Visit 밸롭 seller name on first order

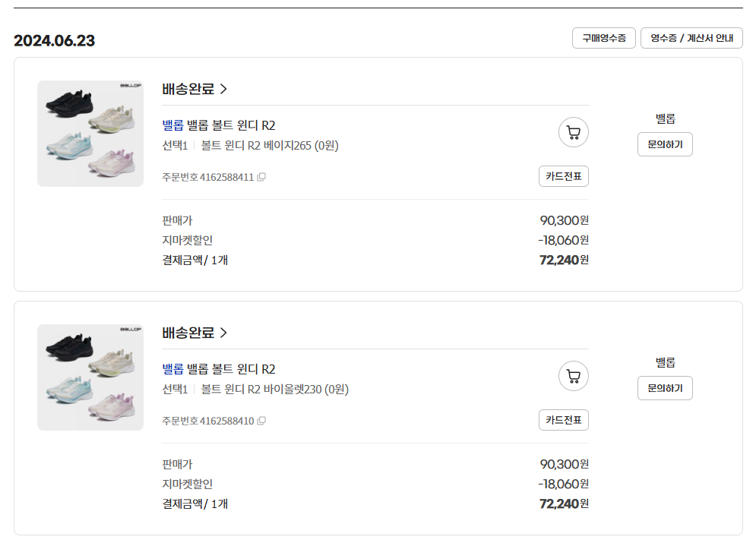click(x=666, y=118)
